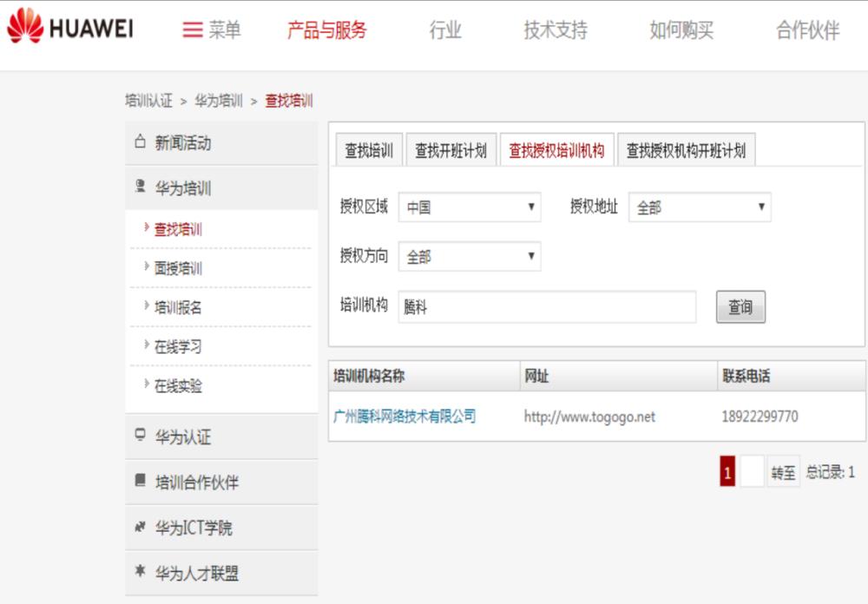This screenshot has width=868, height=604.
Task: Click the icon beside 华为ICT学院
Action: (x=140, y=526)
